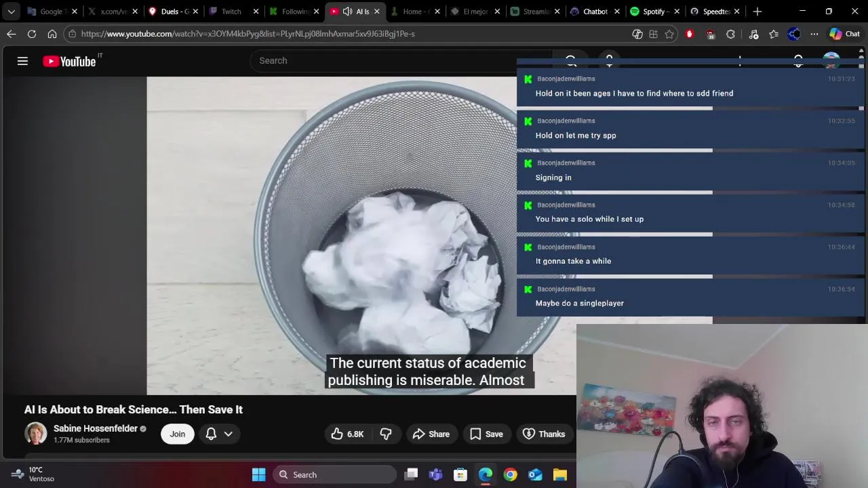The width and height of the screenshot is (868, 488).
Task: Select chat message 'Signing in'
Action: point(553,178)
